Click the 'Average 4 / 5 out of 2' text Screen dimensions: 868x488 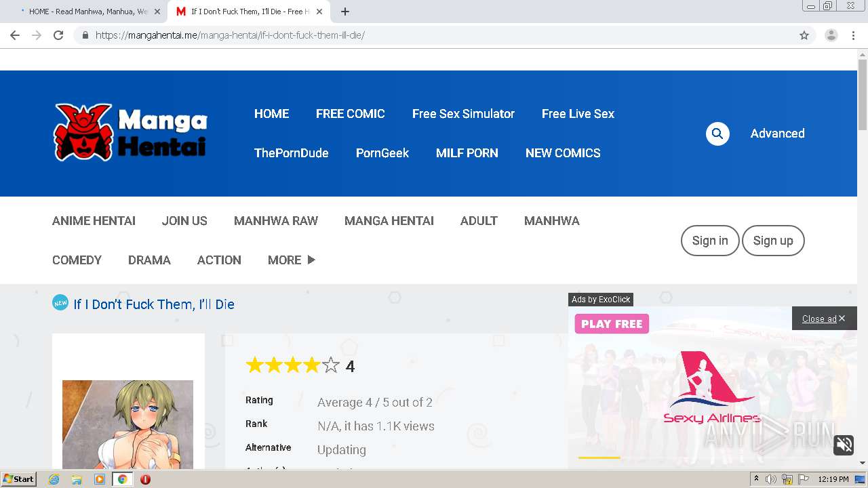click(x=375, y=403)
